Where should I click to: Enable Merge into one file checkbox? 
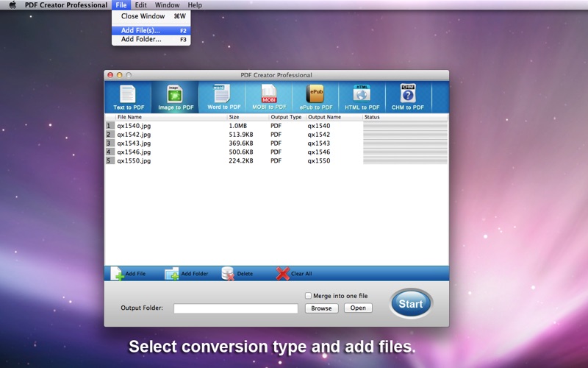pos(308,296)
